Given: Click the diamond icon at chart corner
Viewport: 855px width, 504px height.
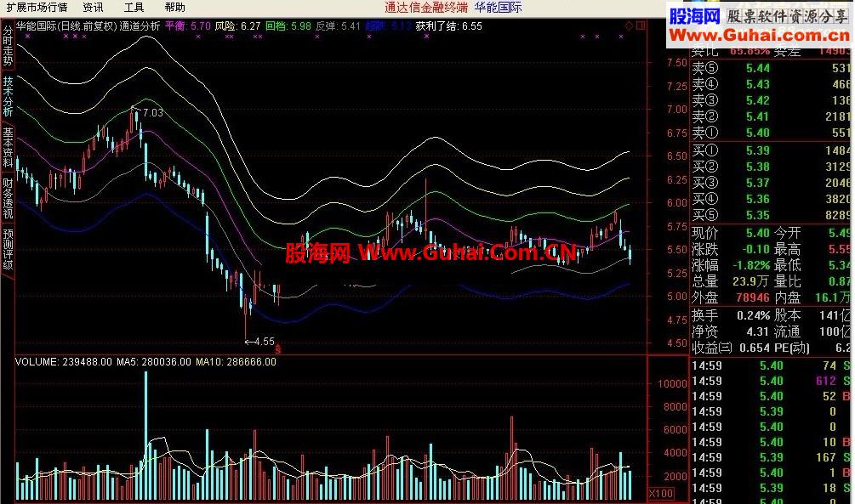Looking at the screenshot, I should coord(629,25).
